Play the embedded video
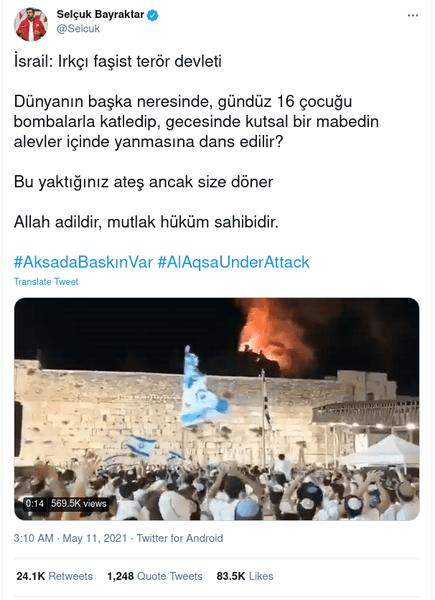435x600 pixels. pos(217,409)
